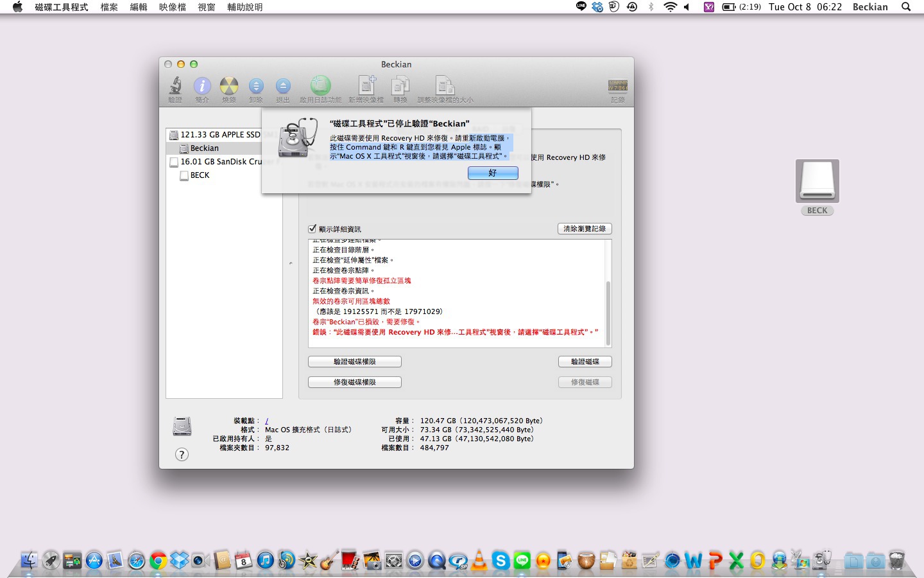Open Google Chrome from the Dock
924x578 pixels.
[158, 561]
